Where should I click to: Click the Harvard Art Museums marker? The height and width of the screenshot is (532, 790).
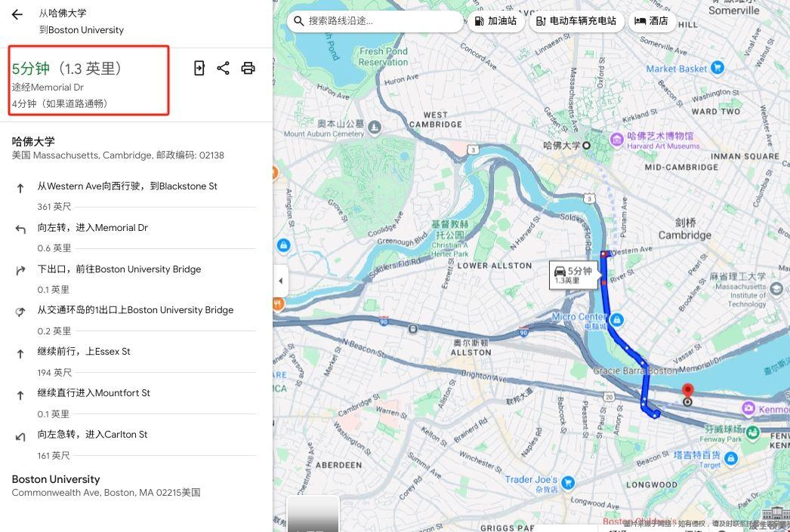[x=616, y=138]
